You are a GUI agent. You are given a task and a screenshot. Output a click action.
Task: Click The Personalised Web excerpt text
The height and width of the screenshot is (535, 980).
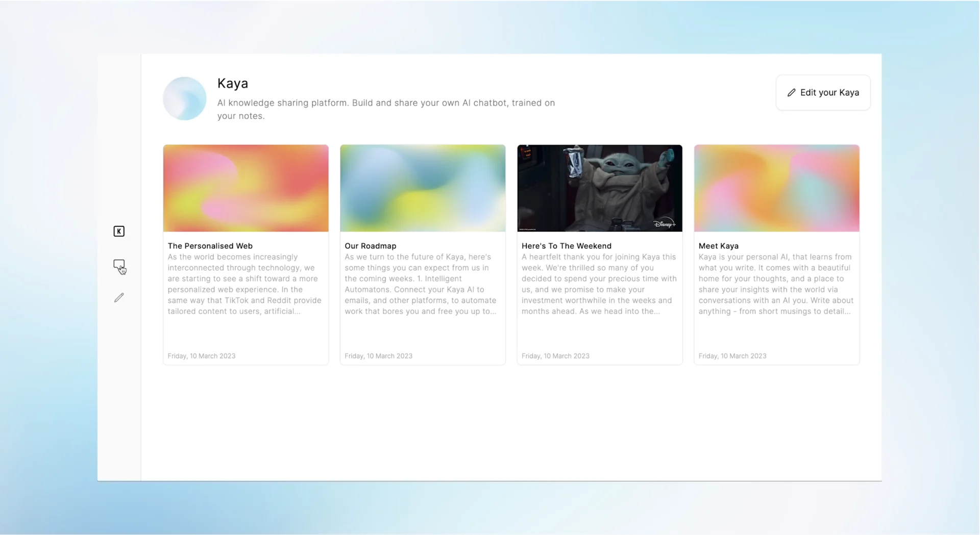244,284
